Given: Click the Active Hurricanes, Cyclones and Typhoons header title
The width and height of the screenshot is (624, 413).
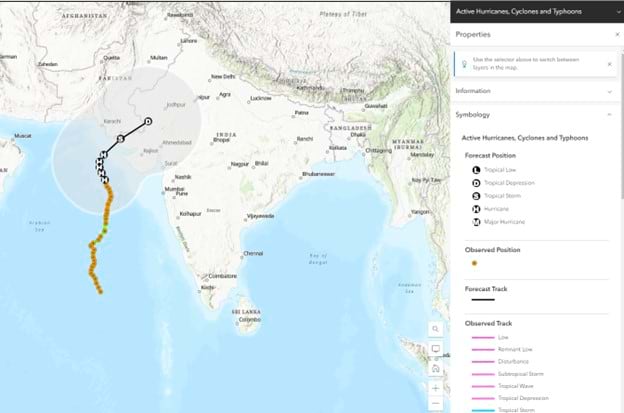Looking at the screenshot, I should click(x=519, y=12).
